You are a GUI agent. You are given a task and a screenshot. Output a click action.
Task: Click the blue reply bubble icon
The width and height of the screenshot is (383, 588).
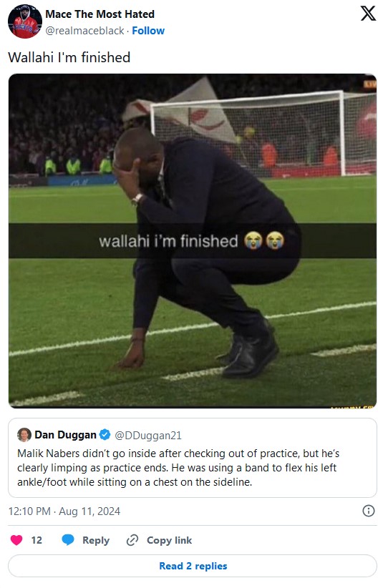(68, 540)
